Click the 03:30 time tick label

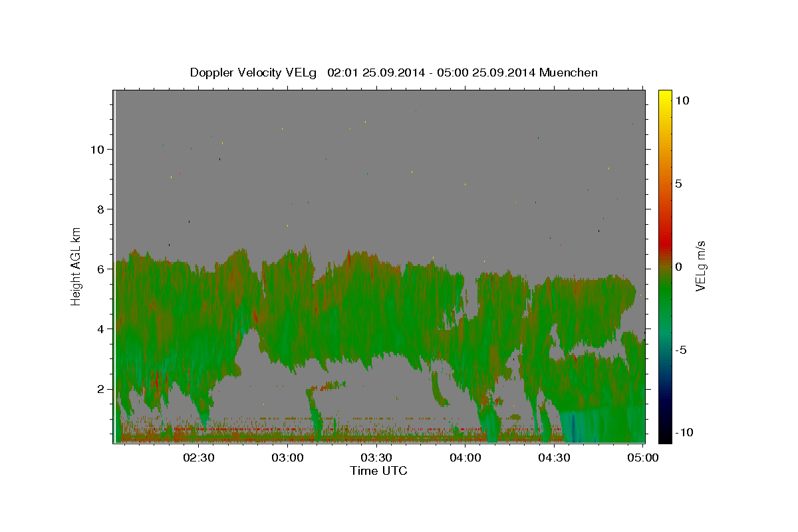[x=376, y=458]
